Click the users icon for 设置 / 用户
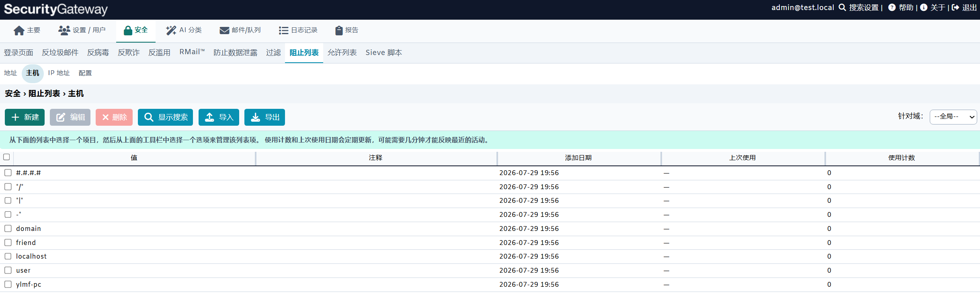The height and width of the screenshot is (302, 980). 64,30
